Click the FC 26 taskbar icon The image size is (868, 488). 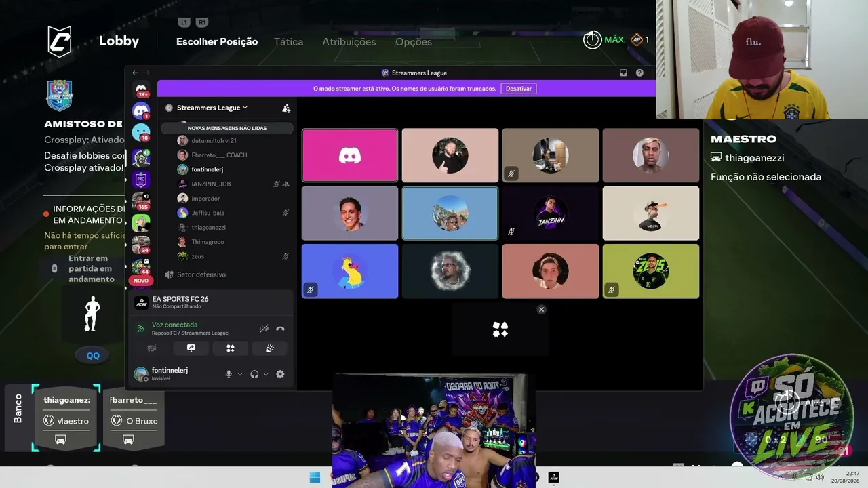[553, 477]
